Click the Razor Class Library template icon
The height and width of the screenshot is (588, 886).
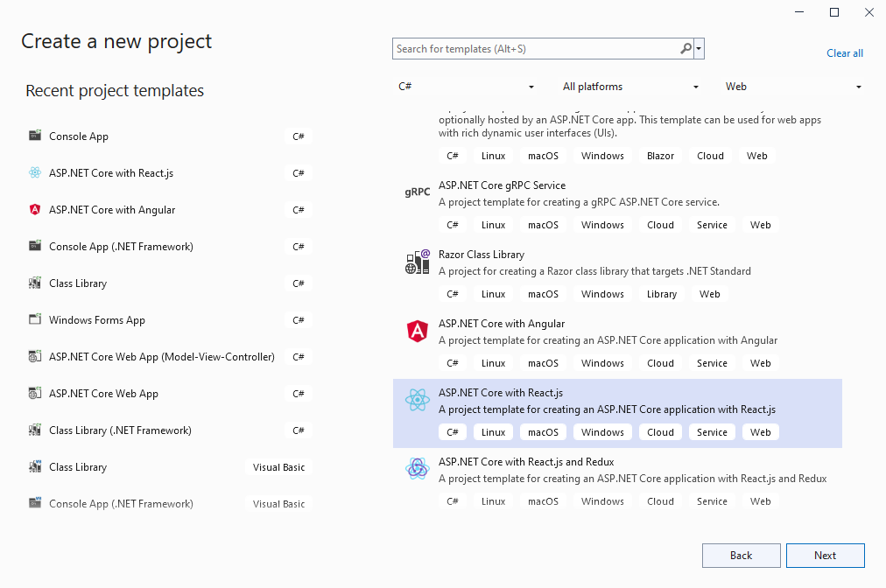point(418,262)
